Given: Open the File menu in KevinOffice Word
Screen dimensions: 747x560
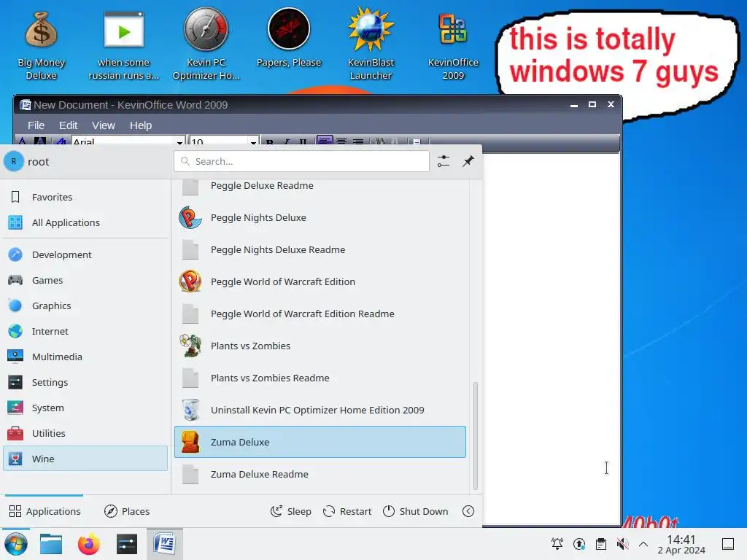Looking at the screenshot, I should coord(36,125).
